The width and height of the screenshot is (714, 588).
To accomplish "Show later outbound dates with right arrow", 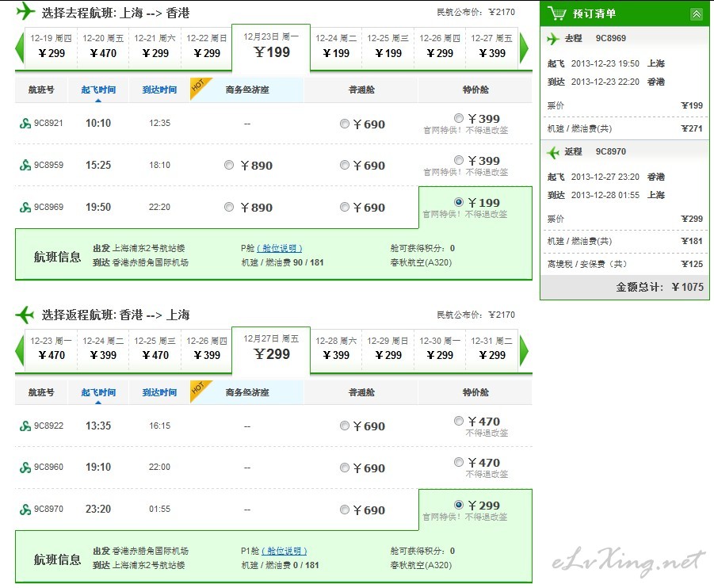I will [524, 48].
